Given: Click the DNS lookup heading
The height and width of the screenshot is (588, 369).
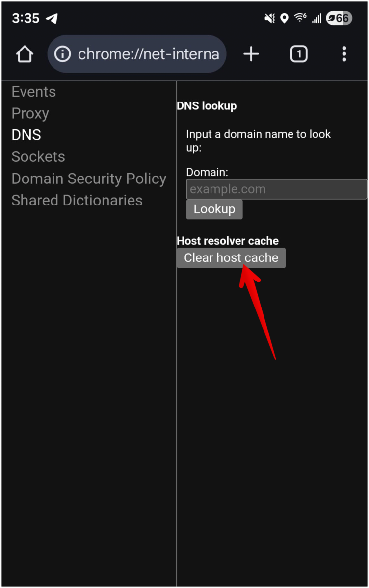Looking at the screenshot, I should 207,106.
